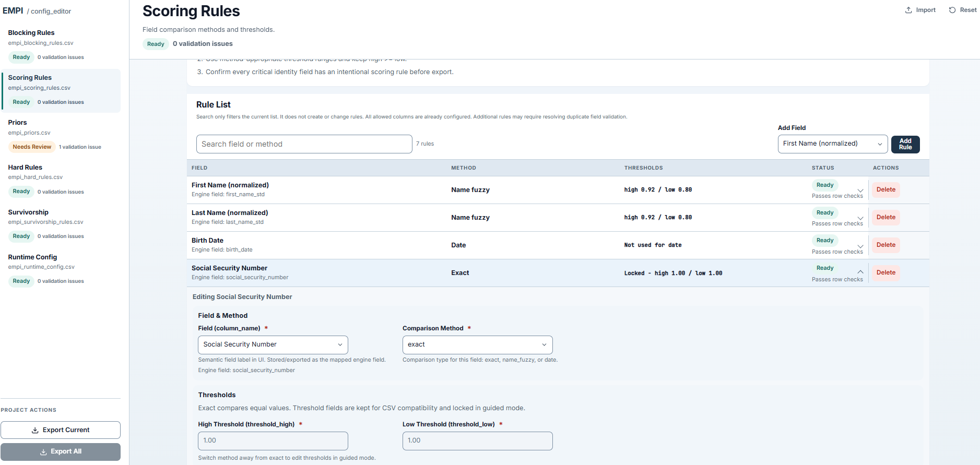Click empi_blocking_rules.csv file name
Screen dimensions: 980x465
[41, 43]
